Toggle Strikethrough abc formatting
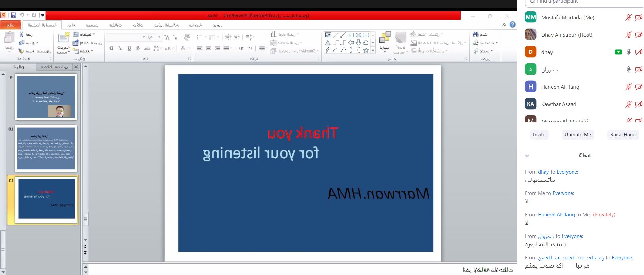The height and width of the screenshot is (275, 644). tap(147, 48)
